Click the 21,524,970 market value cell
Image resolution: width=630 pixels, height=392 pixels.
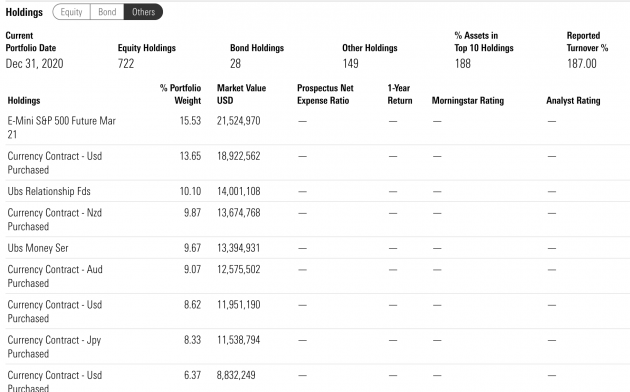(x=239, y=121)
